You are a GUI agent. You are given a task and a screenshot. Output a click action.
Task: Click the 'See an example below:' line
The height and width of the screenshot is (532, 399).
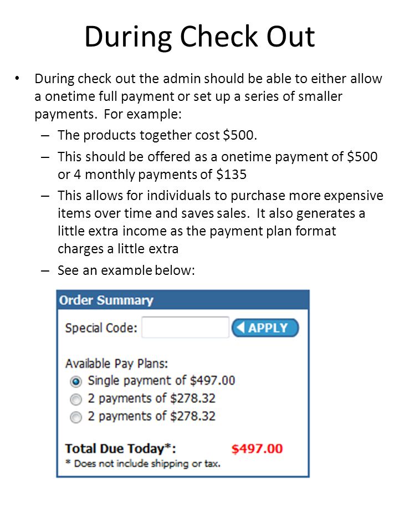pos(126,270)
